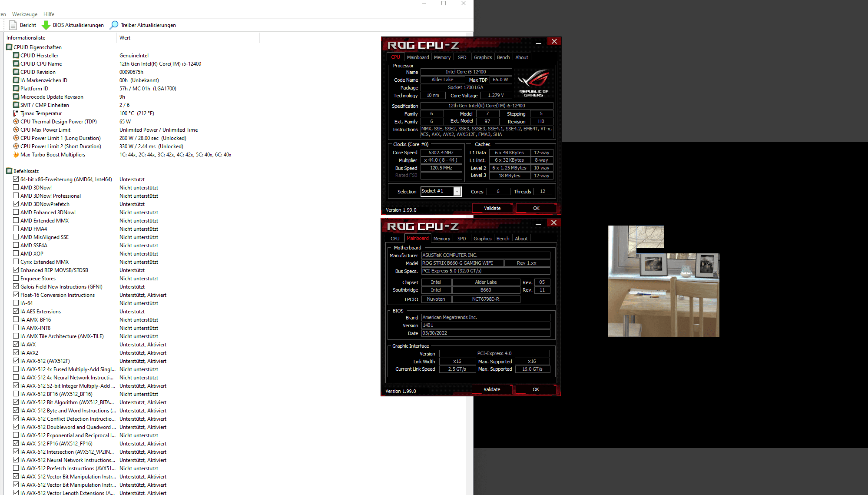This screenshot has width=868, height=495.
Task: Toggle the AMD 3DNowPrefetch checkbox
Action: tap(16, 204)
